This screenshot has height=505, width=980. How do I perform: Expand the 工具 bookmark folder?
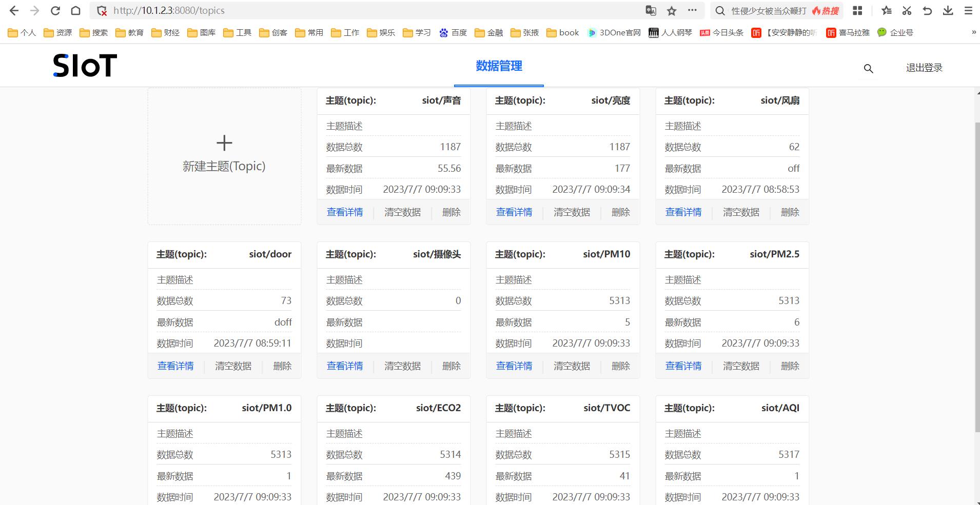[x=237, y=32]
